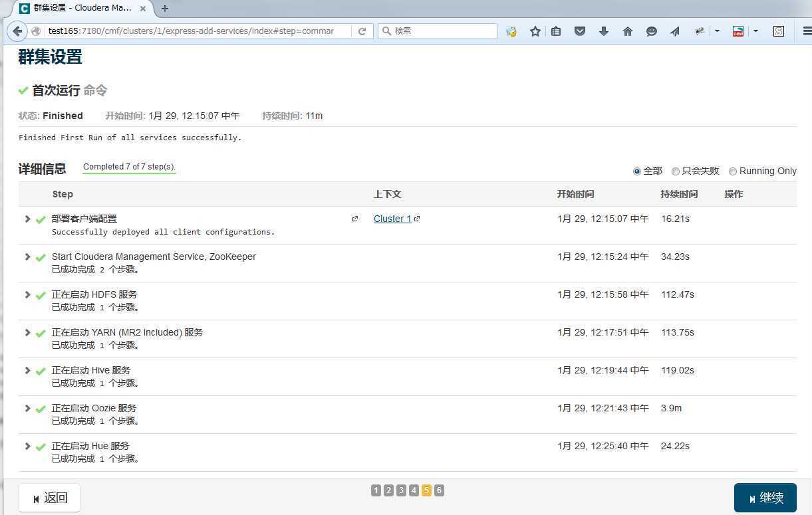Screen dimensions: 812x515
Task: Click the 持续时间 column header
Action: click(x=679, y=194)
